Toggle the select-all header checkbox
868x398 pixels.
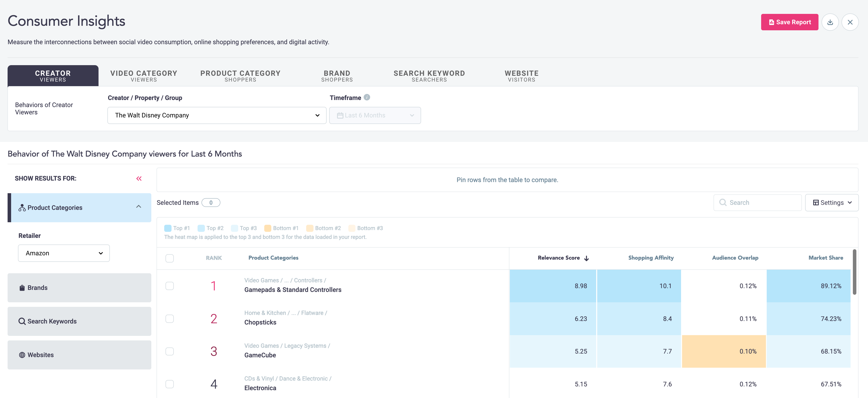point(170,258)
